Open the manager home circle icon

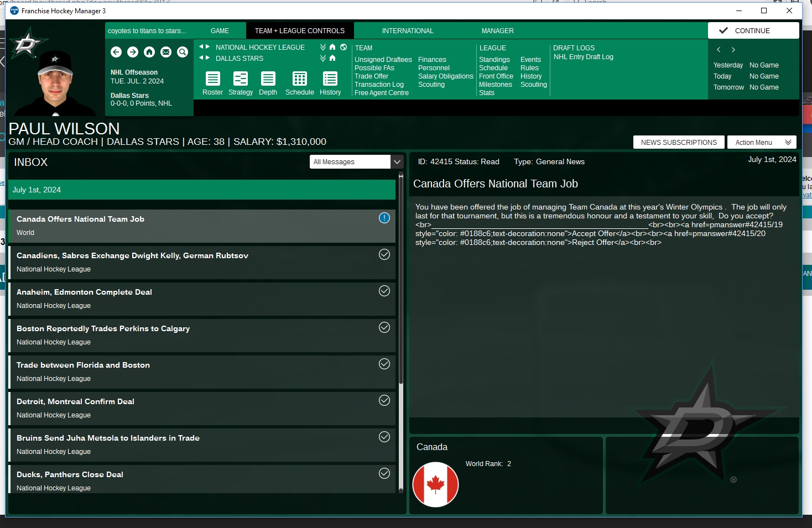[149, 52]
